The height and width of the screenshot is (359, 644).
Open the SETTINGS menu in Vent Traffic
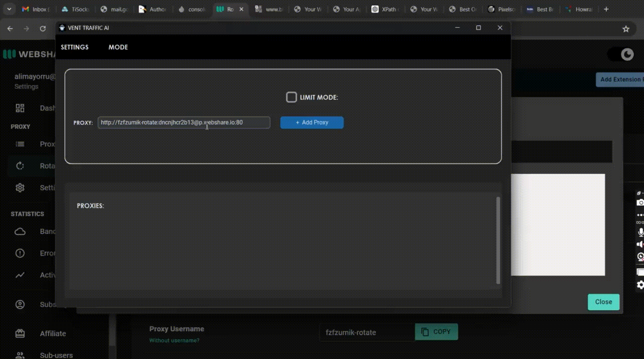(x=75, y=47)
